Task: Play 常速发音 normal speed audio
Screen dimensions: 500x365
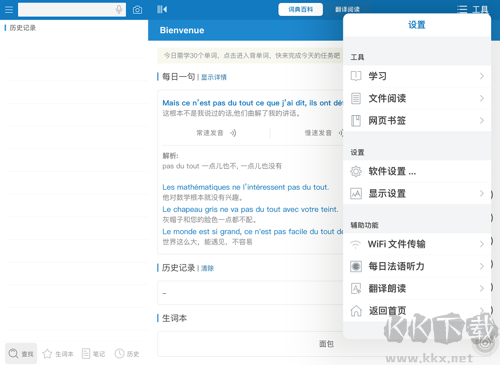Action: point(216,133)
